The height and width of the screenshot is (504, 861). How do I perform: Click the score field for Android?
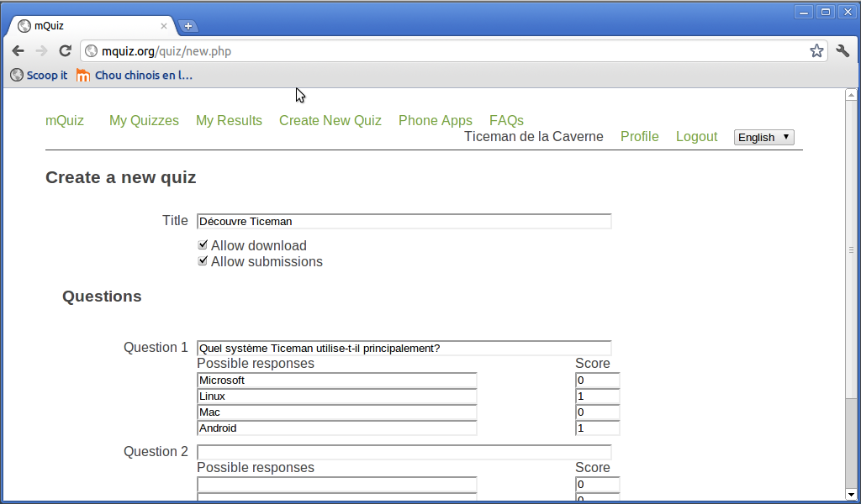click(x=598, y=428)
